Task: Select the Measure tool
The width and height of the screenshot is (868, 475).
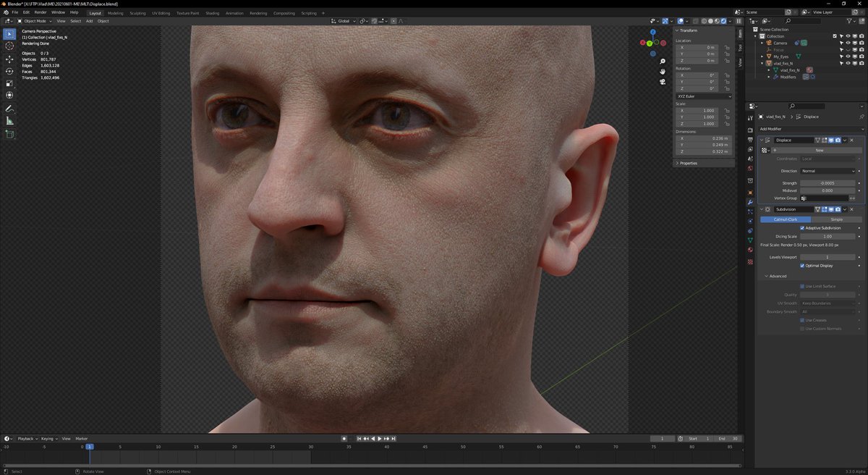Action: coord(10,121)
